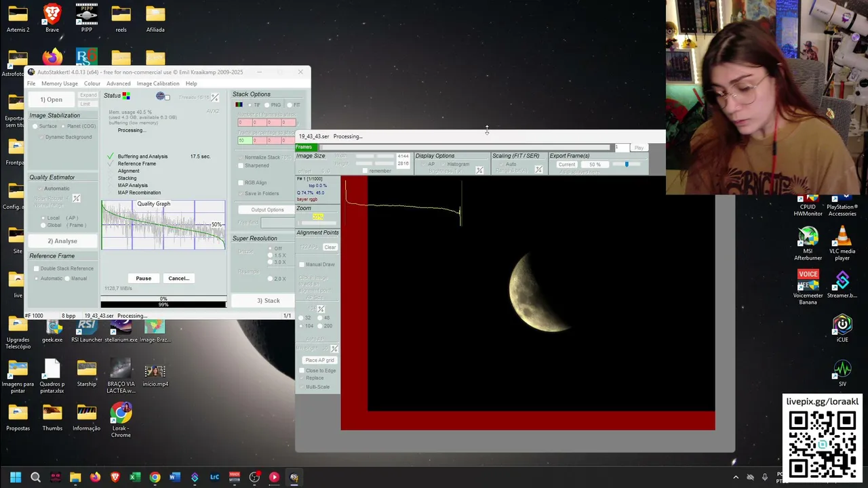Toggle Save in Folders checkbox
This screenshot has height=488, width=868.
click(241, 193)
